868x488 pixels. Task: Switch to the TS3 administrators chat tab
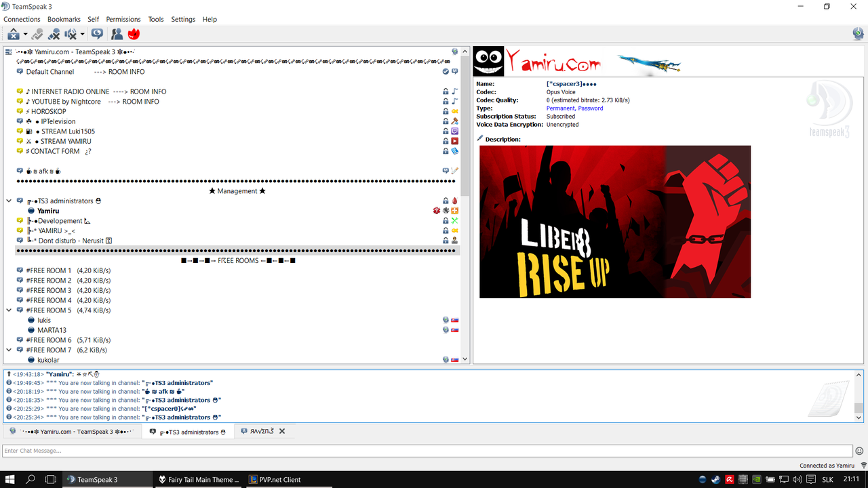click(188, 431)
